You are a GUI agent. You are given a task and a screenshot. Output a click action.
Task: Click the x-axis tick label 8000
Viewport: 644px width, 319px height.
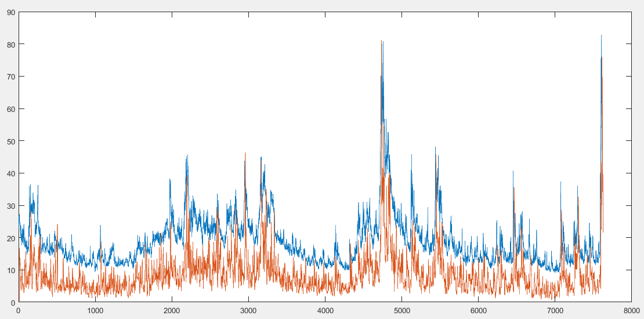tap(631, 311)
